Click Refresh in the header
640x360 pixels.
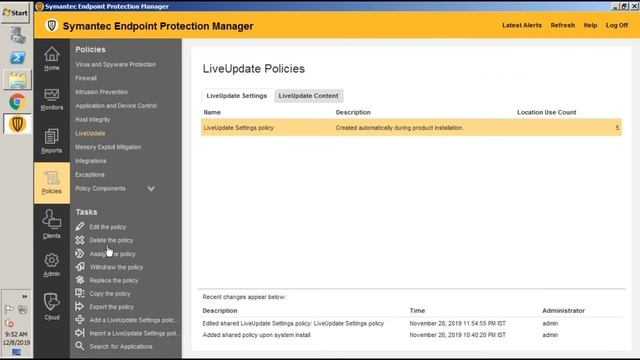(x=562, y=25)
